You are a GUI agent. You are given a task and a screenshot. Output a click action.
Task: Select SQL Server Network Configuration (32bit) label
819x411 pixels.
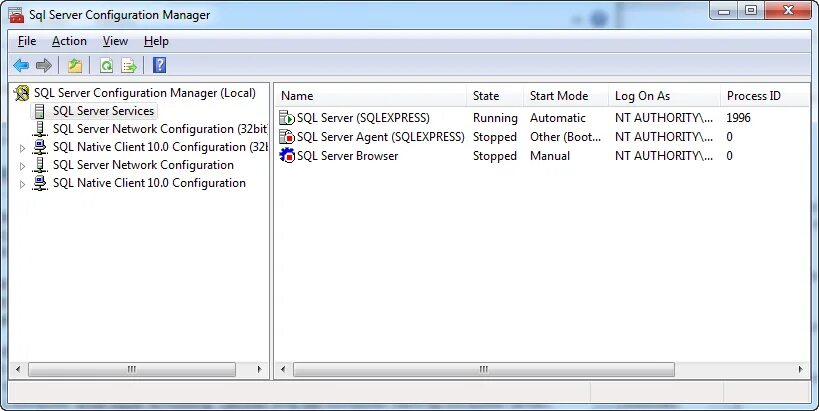pyautogui.click(x=160, y=129)
